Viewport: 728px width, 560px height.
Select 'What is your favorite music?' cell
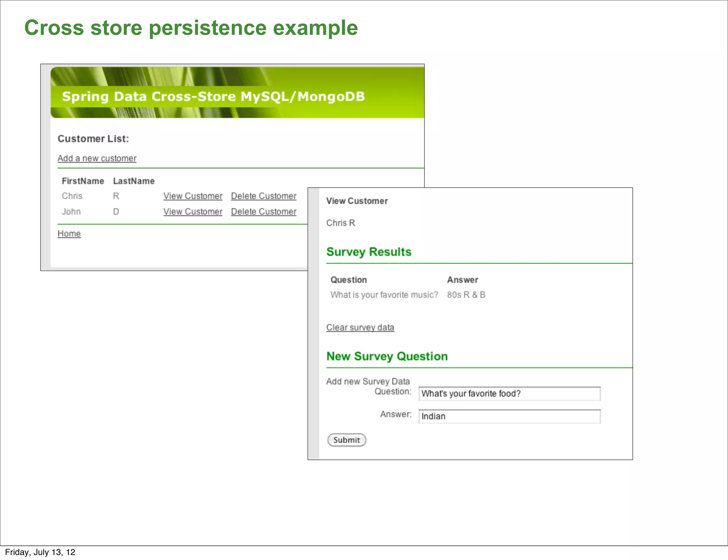point(384,295)
